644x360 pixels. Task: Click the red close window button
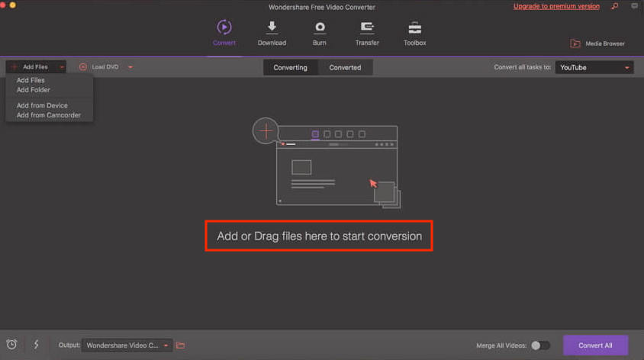(2, 5)
